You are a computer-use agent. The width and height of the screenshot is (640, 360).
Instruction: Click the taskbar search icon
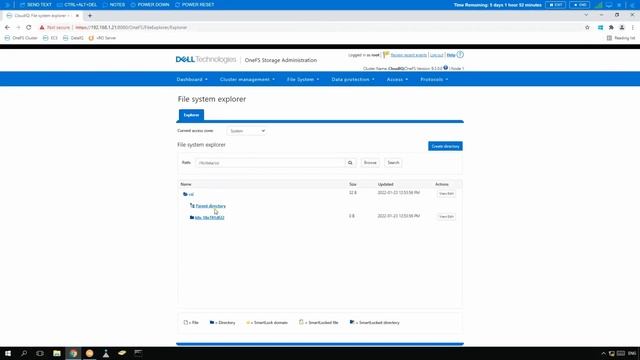click(24, 353)
